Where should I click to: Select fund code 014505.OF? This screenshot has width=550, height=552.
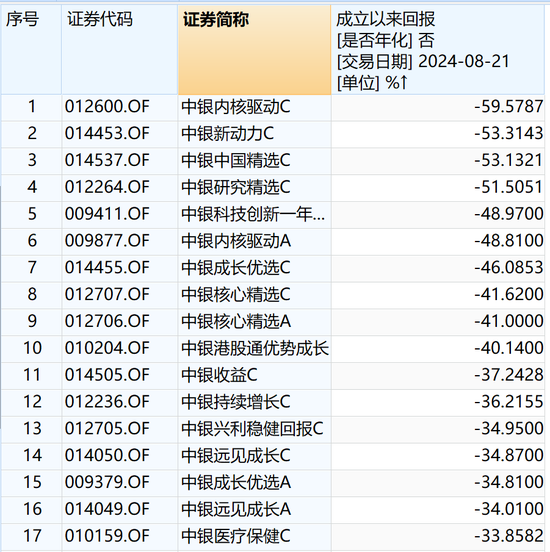[x=107, y=375]
